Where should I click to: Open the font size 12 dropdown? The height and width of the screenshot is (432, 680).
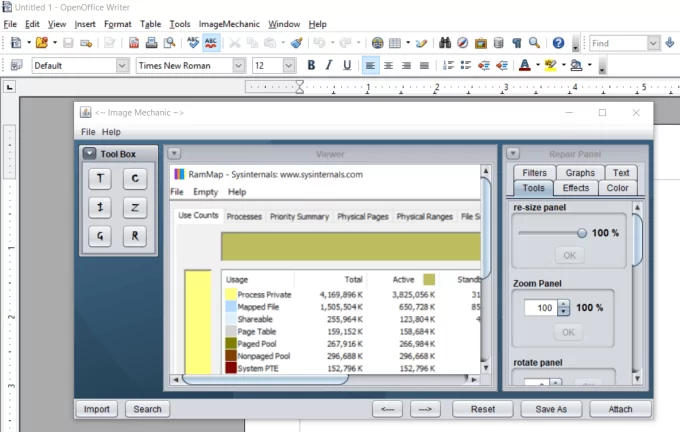click(289, 65)
